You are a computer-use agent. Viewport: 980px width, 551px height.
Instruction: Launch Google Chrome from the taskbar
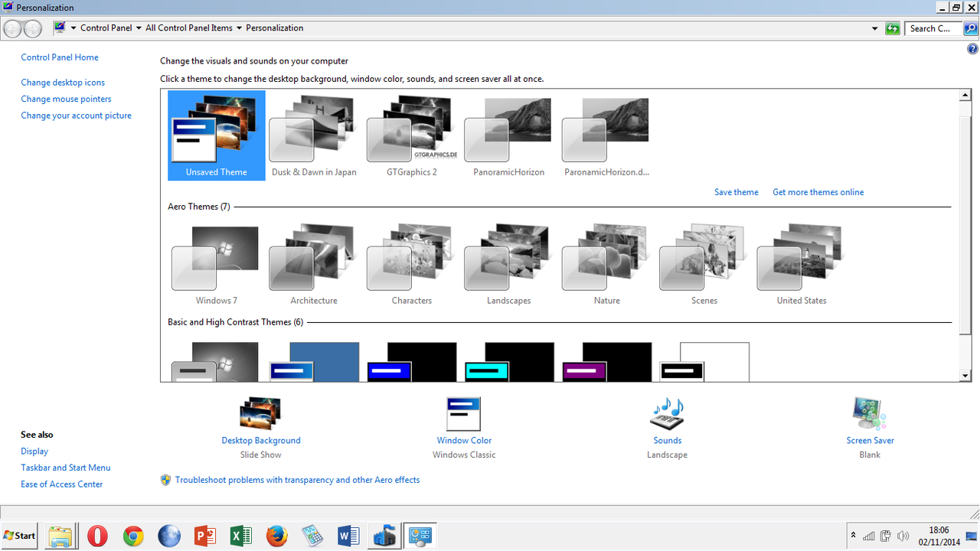click(x=133, y=536)
